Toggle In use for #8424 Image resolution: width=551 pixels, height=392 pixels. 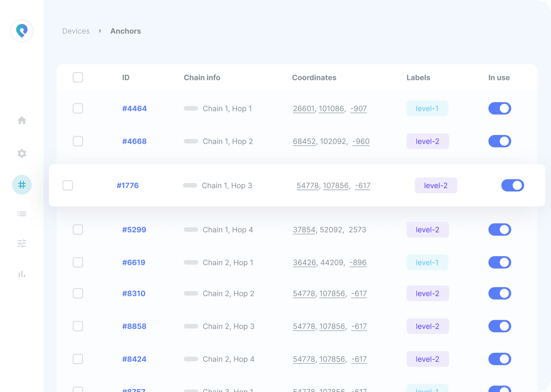point(499,359)
